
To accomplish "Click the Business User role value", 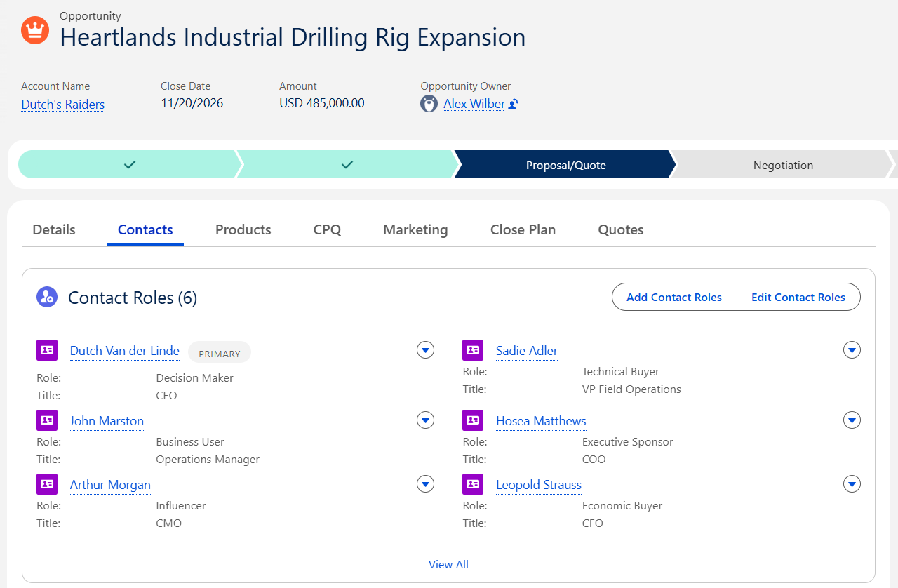I will pos(190,441).
